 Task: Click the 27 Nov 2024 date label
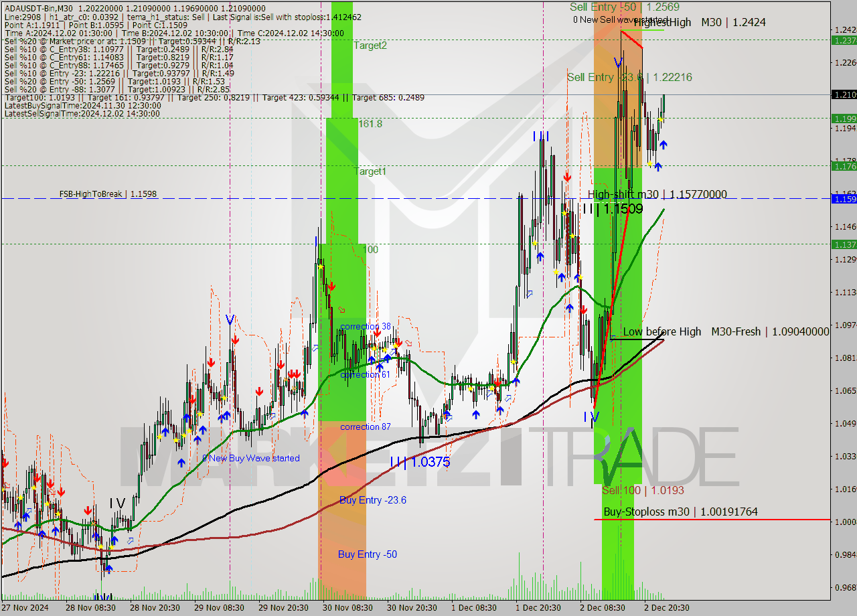coord(25,608)
